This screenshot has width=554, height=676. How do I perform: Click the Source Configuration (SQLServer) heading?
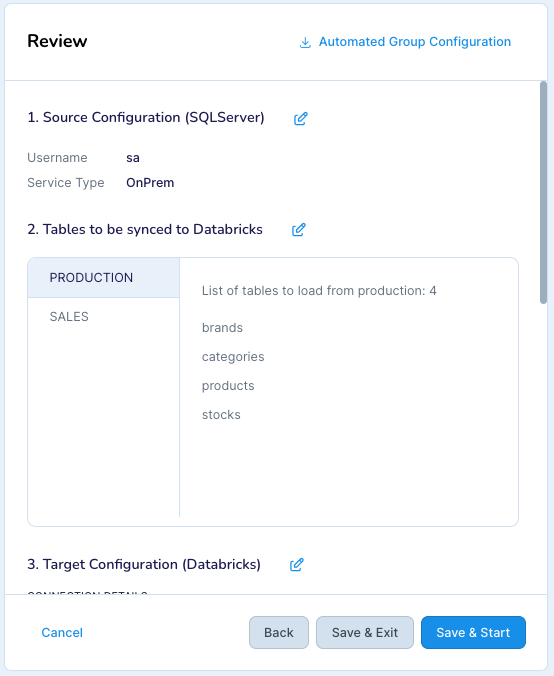(x=146, y=117)
